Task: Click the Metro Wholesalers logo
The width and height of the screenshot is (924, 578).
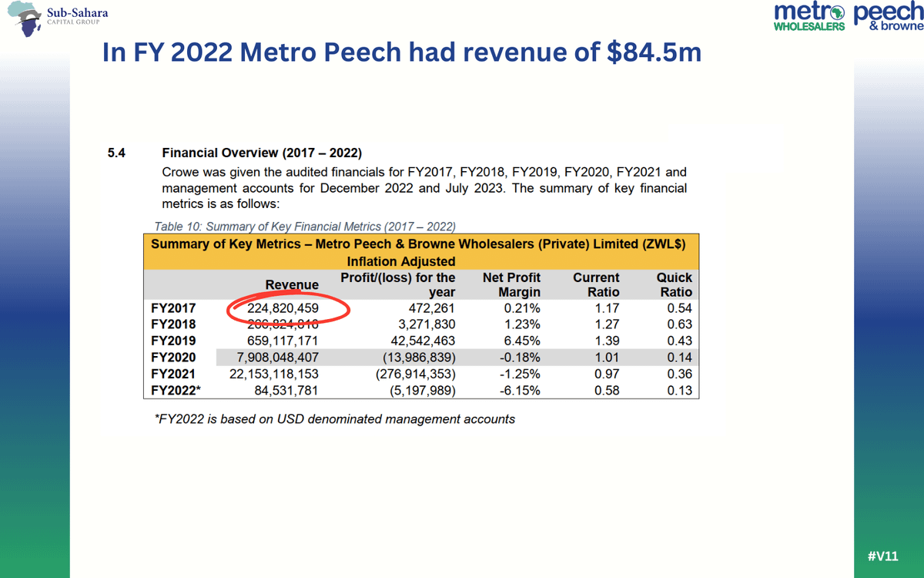Action: 810,17
